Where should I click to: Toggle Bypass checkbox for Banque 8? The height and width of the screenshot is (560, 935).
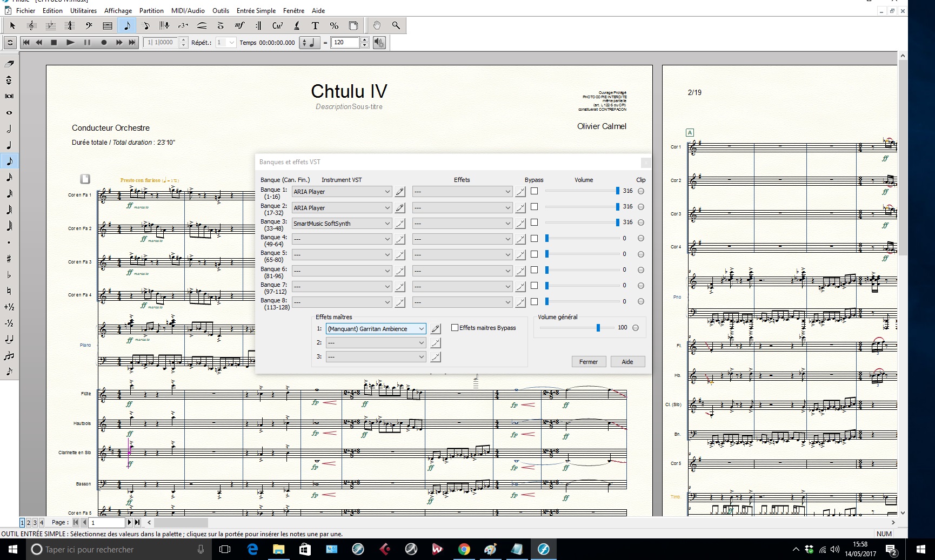click(535, 302)
